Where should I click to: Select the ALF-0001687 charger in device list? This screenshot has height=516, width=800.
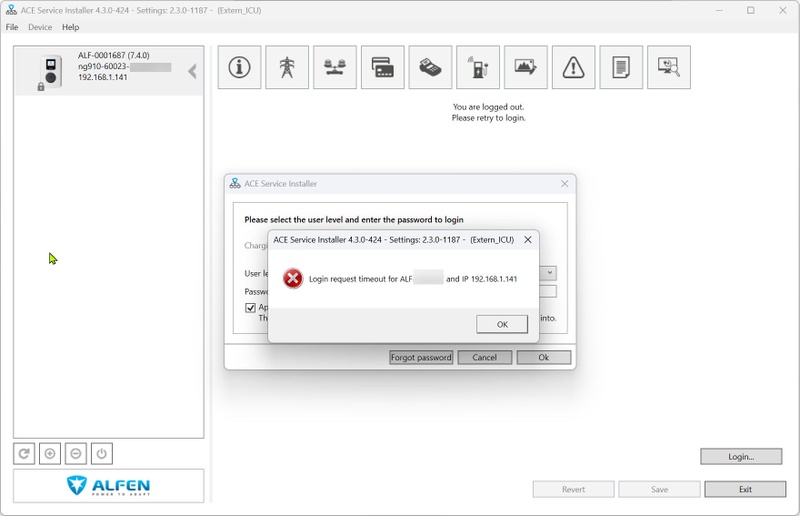click(108, 70)
